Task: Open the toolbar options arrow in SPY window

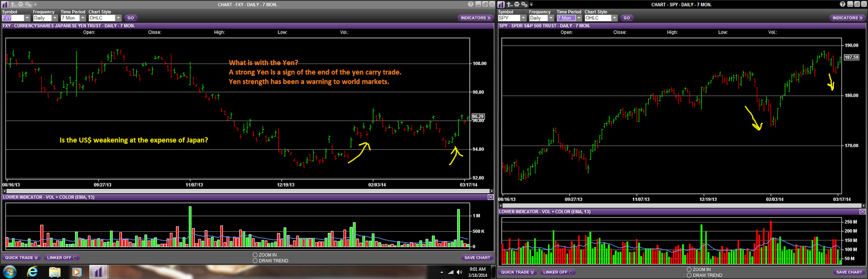Action: coord(531,4)
